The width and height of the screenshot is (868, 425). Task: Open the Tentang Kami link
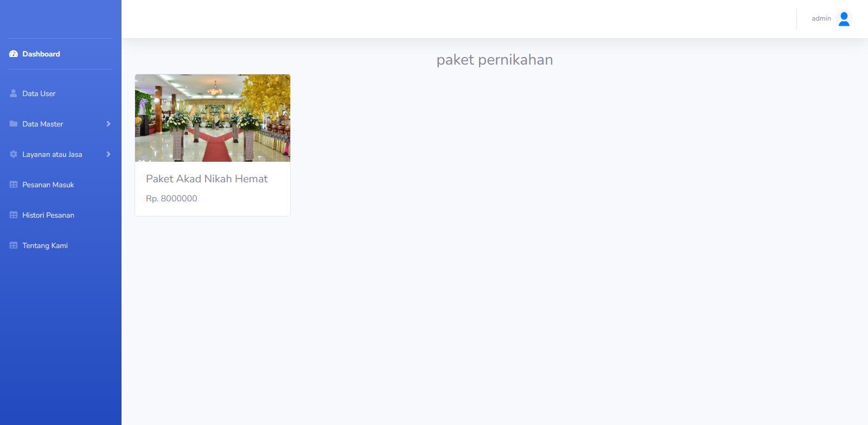[x=61, y=245]
